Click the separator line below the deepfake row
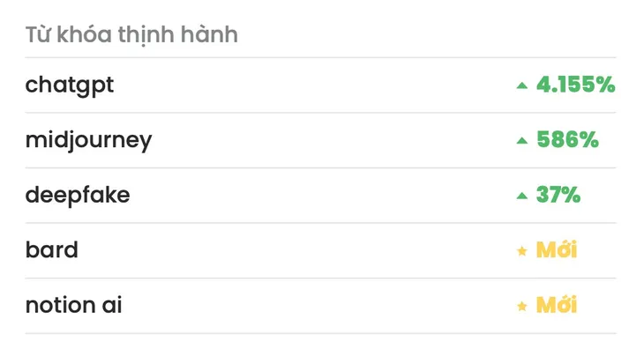The width and height of the screenshot is (644, 356). click(320, 223)
